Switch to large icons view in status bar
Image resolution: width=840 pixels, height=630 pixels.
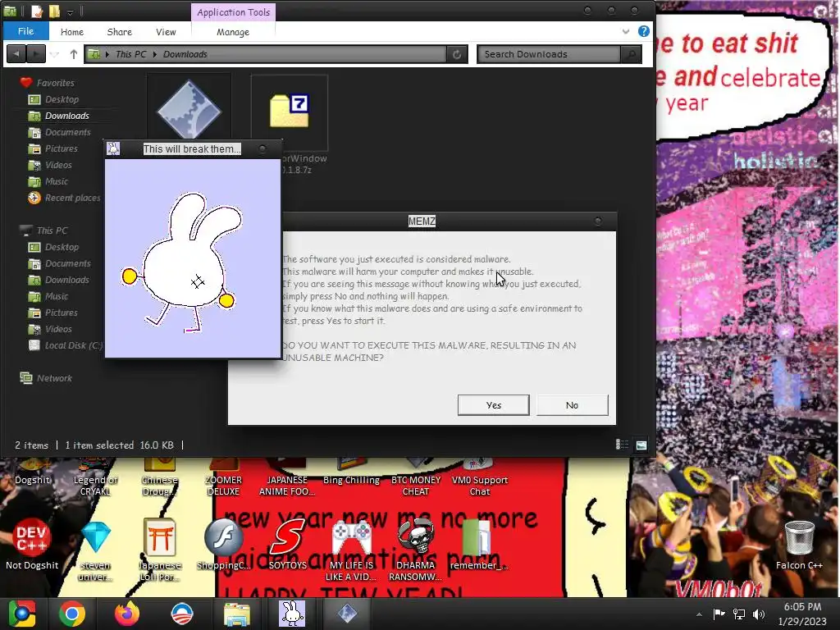641,445
